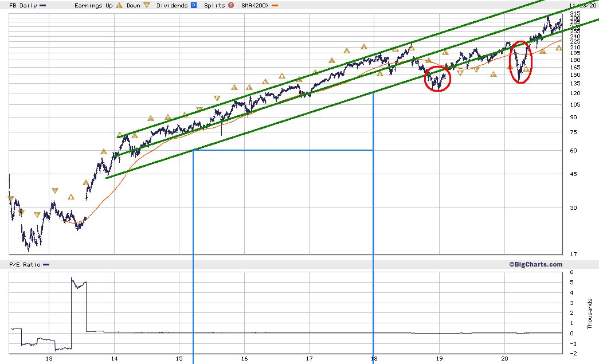Click the first earnings-down marker at the chart's left edge

pos(11,198)
